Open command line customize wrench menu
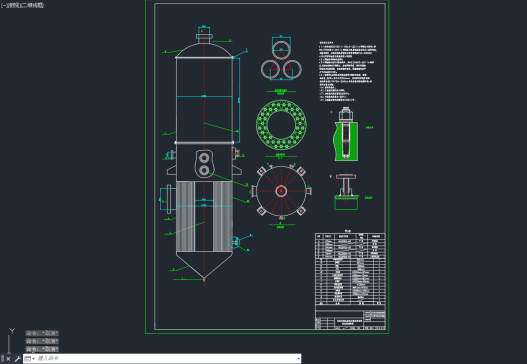Screen dimensions: 527x364 [x=17, y=359]
